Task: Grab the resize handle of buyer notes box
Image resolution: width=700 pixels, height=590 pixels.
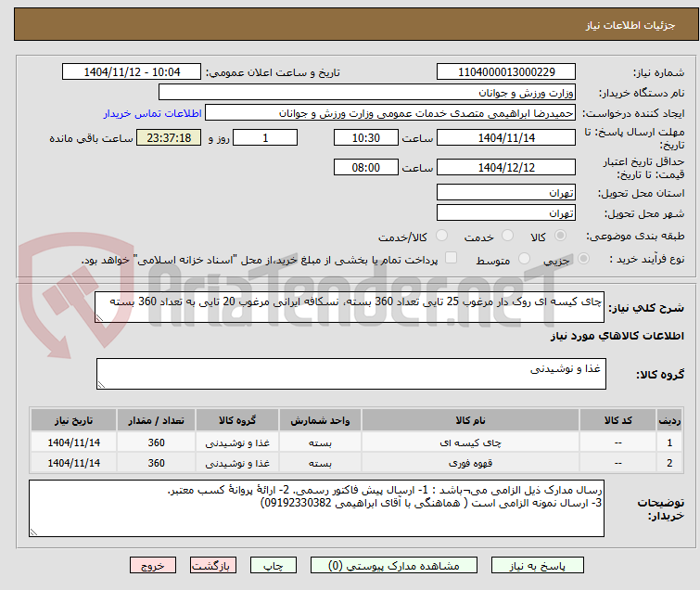Action: point(34,532)
